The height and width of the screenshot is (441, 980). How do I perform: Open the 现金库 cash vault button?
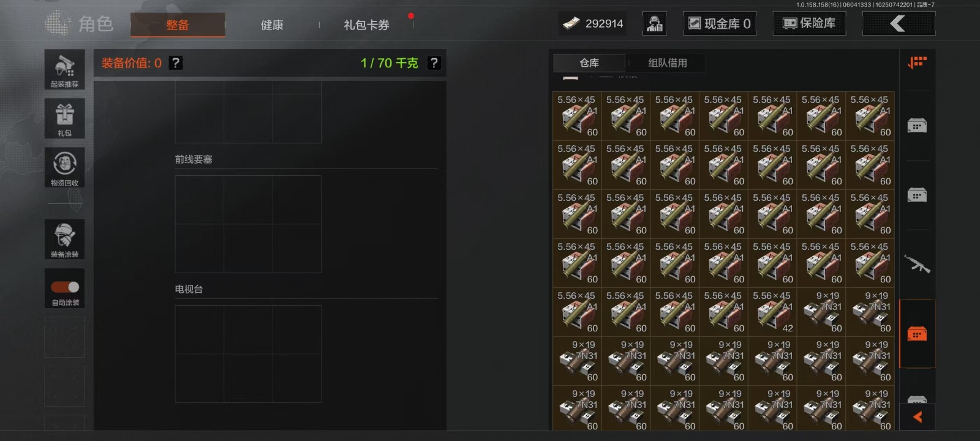coord(720,24)
